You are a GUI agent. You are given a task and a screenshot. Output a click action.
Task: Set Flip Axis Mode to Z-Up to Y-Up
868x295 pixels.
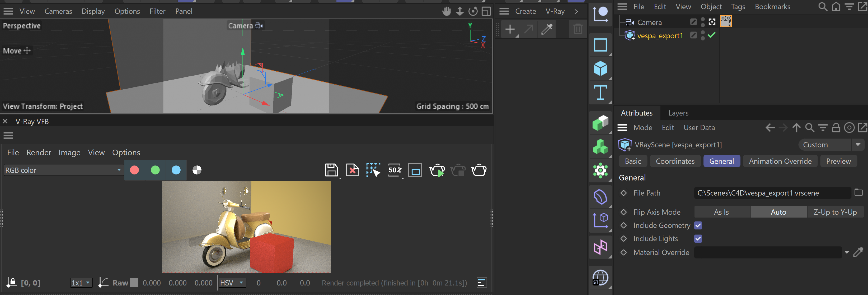click(x=835, y=212)
